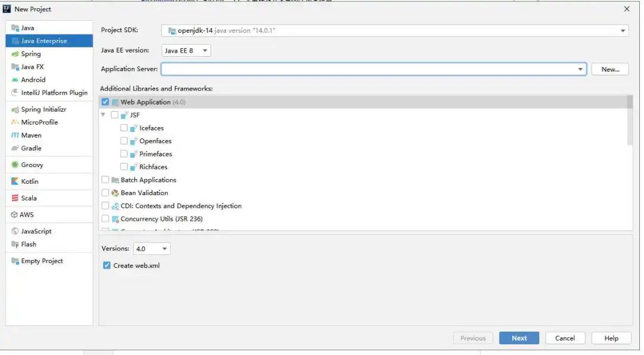The width and height of the screenshot is (644, 355).
Task: Select the Scala project type icon
Action: [x=15, y=198]
